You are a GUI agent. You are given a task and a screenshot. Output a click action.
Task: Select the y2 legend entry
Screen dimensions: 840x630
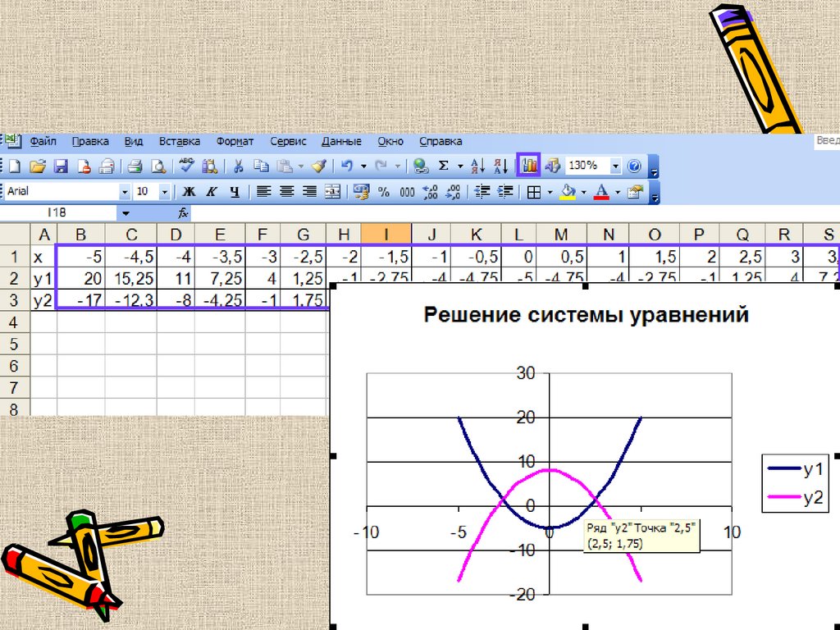click(x=796, y=497)
